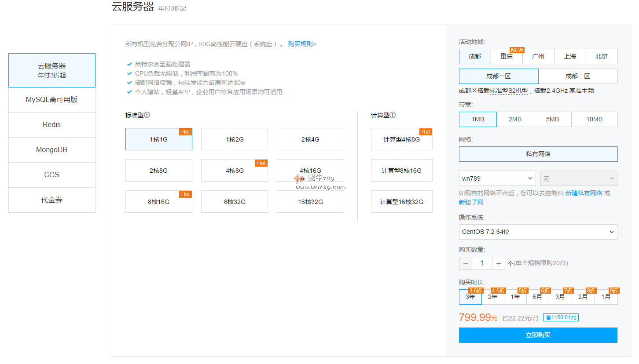
Task: Choose the 成都二区 availability zone
Action: point(577,76)
